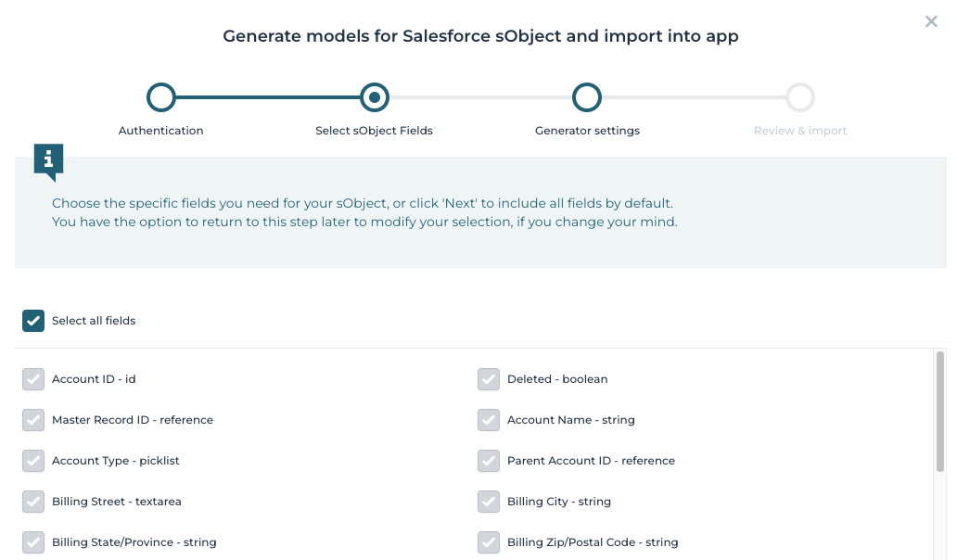Select the Generator settings step label
The width and height of the screenshot is (957, 560).
tap(586, 130)
